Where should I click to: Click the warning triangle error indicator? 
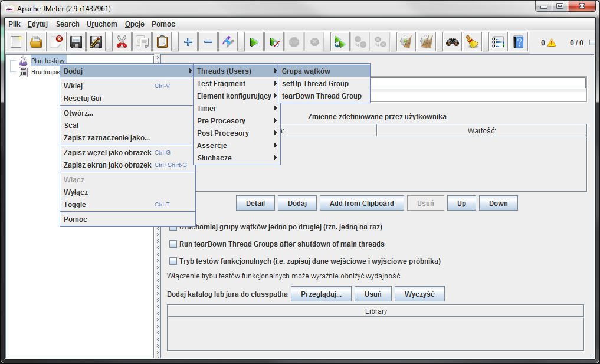click(x=552, y=43)
